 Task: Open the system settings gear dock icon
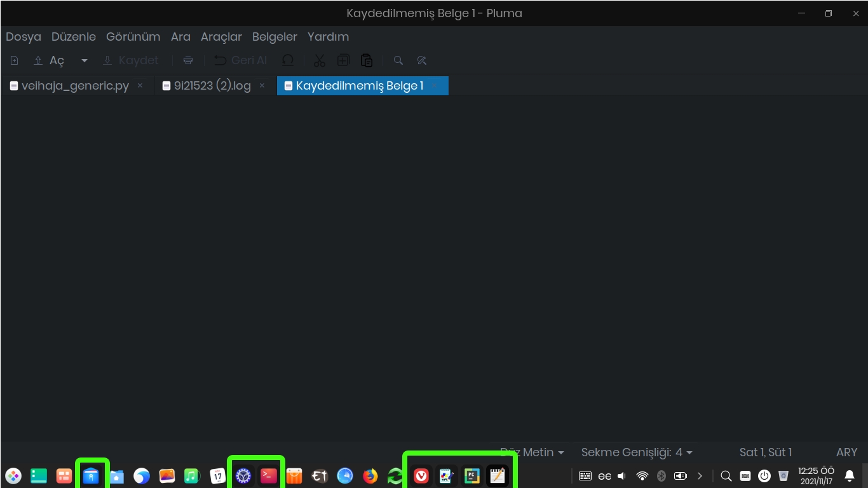pos(243,475)
